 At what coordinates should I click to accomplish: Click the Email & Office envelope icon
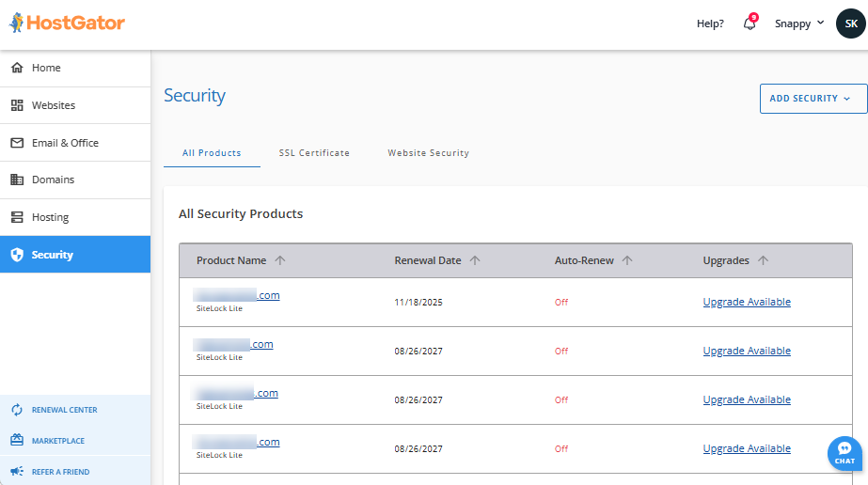pyautogui.click(x=17, y=143)
